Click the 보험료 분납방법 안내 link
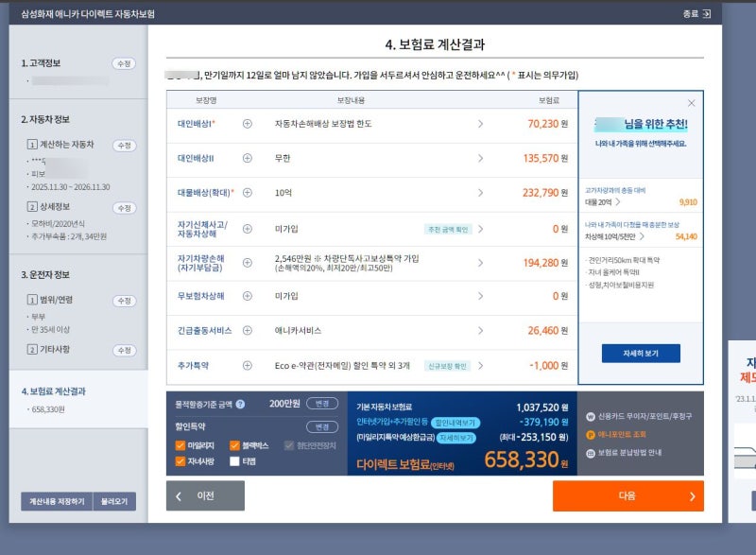The width and height of the screenshot is (756, 555). 629,453
